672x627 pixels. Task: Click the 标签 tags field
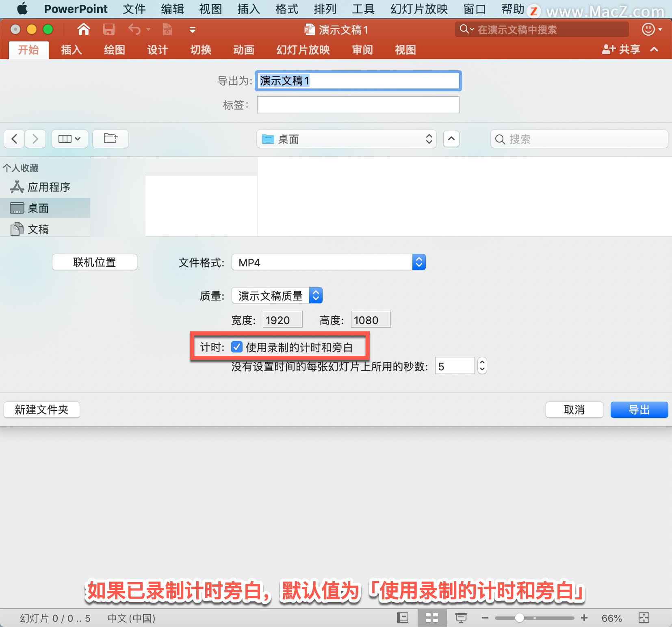point(358,105)
